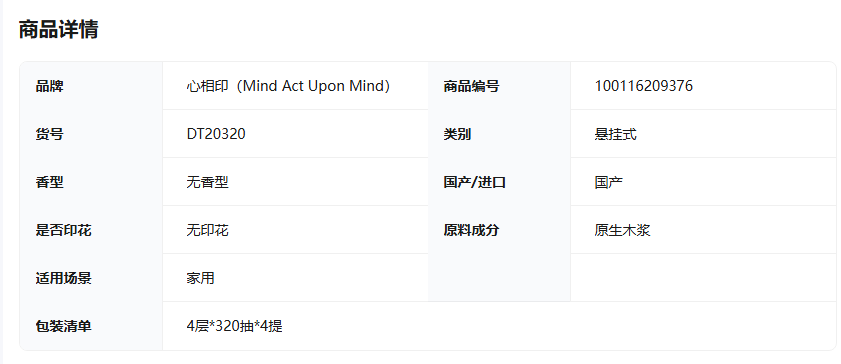This screenshot has width=841, height=364.
Task: Click the 适用场景 label cell
Action: click(91, 278)
